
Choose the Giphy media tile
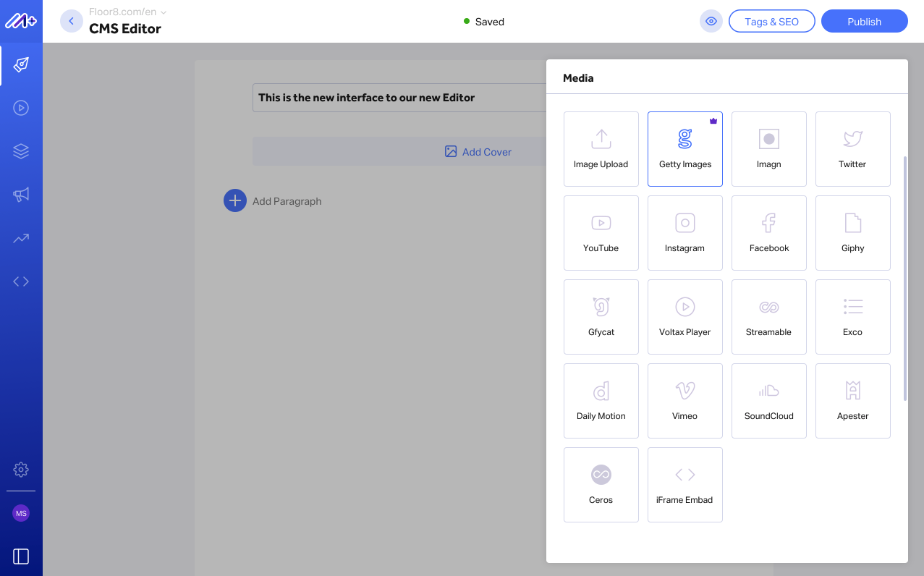pos(852,233)
